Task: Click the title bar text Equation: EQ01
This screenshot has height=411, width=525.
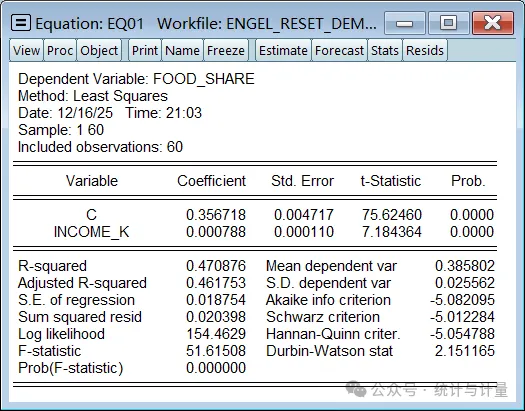Action: [89, 24]
